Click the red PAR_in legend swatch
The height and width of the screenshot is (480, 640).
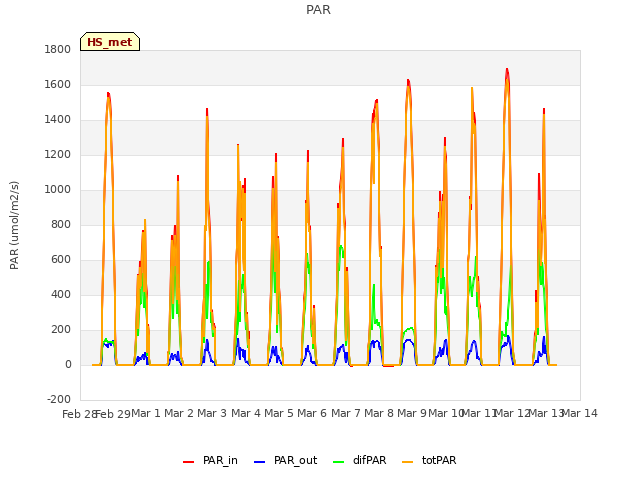[189, 462]
